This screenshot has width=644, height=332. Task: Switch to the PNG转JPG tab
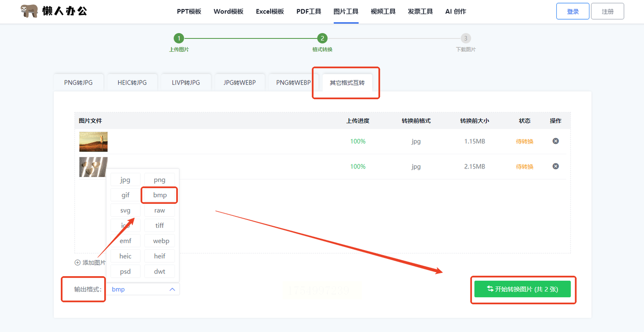(78, 82)
